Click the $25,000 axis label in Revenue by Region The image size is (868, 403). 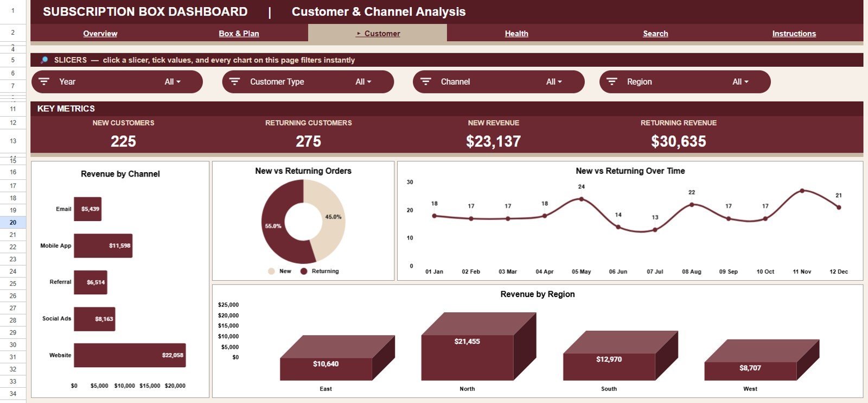[228, 305]
